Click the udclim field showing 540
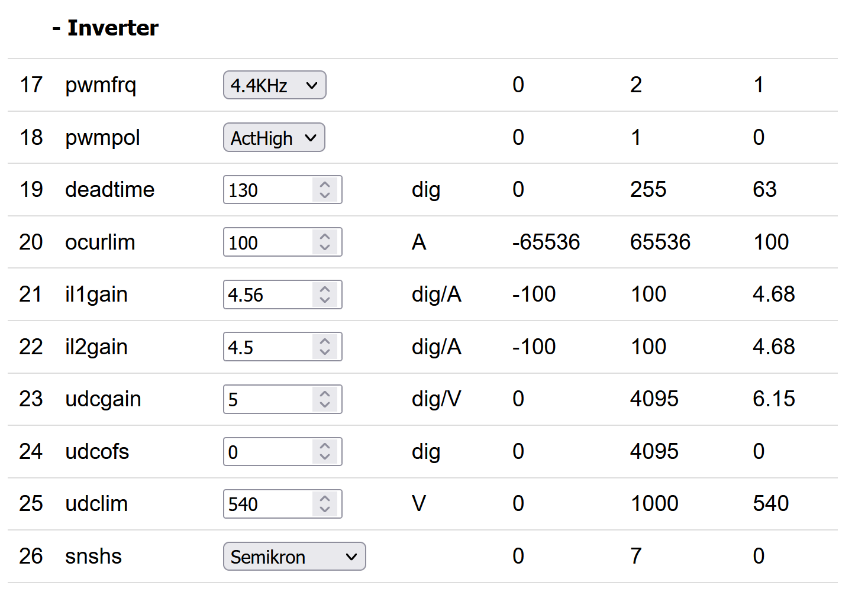Viewport: 868px width, 592px height. [267, 504]
